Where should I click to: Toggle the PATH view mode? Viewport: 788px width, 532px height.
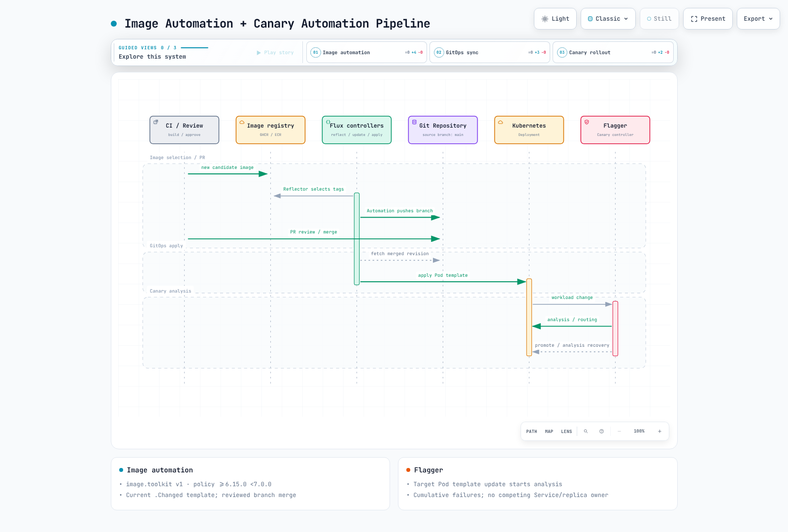[531, 432]
